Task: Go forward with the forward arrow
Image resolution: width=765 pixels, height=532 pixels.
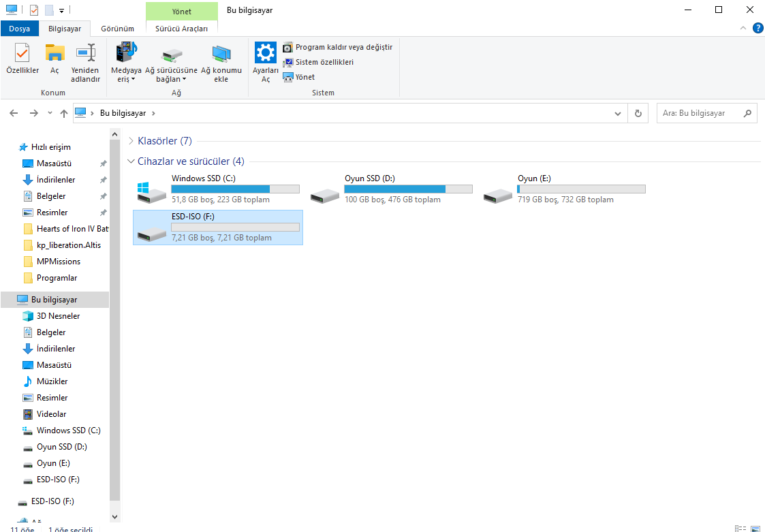Action: (x=33, y=113)
